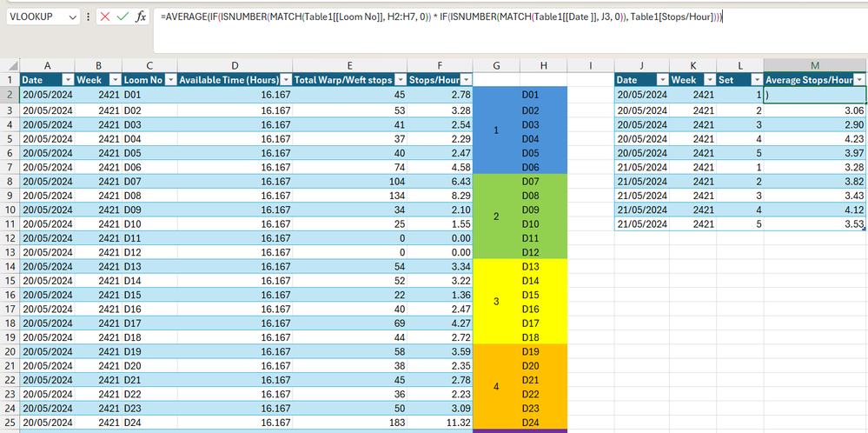Click the table resize handle below 3.53
Image resolution: width=868 pixels, height=433 pixels.
coord(865,230)
